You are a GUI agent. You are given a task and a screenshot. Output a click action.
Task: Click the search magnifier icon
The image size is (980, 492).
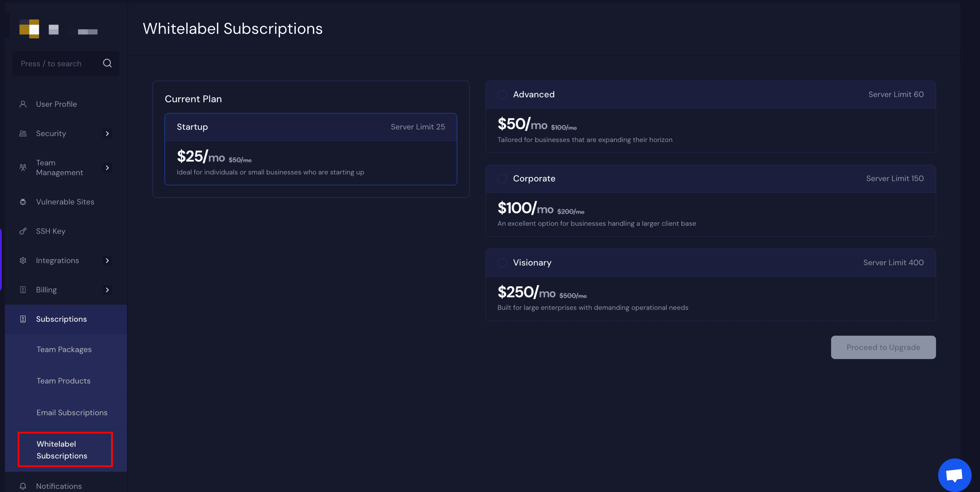(x=107, y=63)
